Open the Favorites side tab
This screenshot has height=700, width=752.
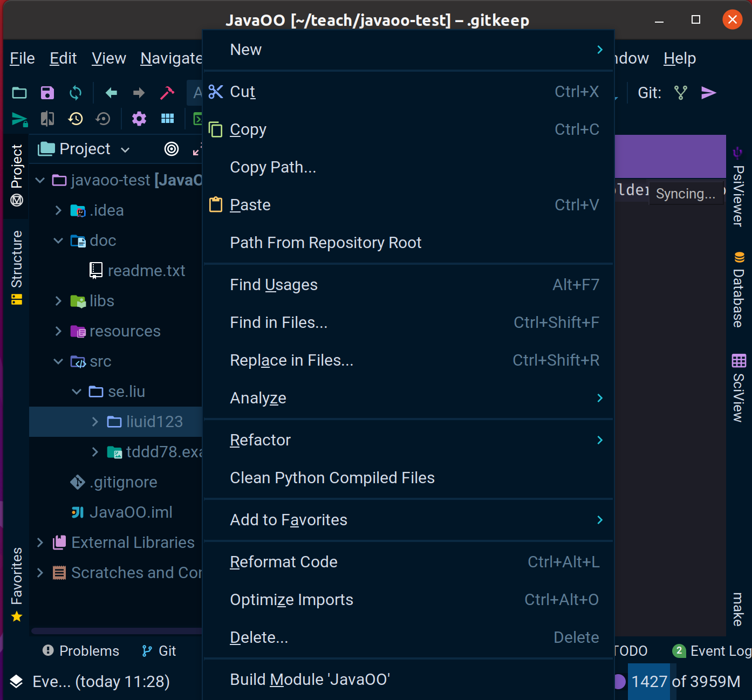pos(17,584)
